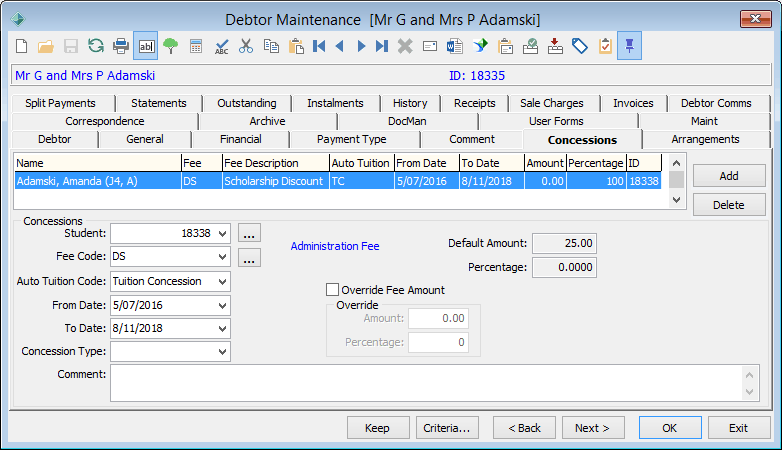
Task: Go to previous record arrow
Action: (340, 46)
